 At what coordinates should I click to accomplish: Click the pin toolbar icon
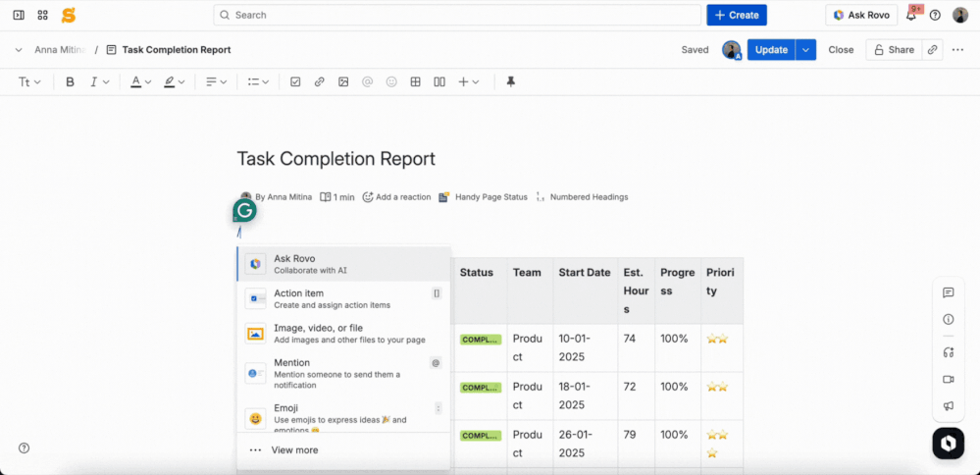pyautogui.click(x=510, y=82)
